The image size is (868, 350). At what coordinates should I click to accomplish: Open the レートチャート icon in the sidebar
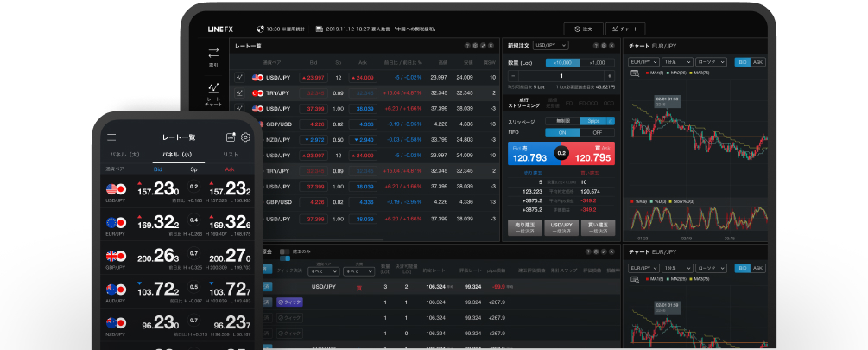point(213,92)
